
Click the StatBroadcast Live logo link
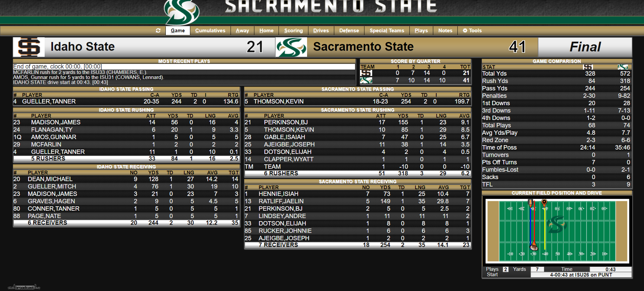pyautogui.click(x=23, y=287)
